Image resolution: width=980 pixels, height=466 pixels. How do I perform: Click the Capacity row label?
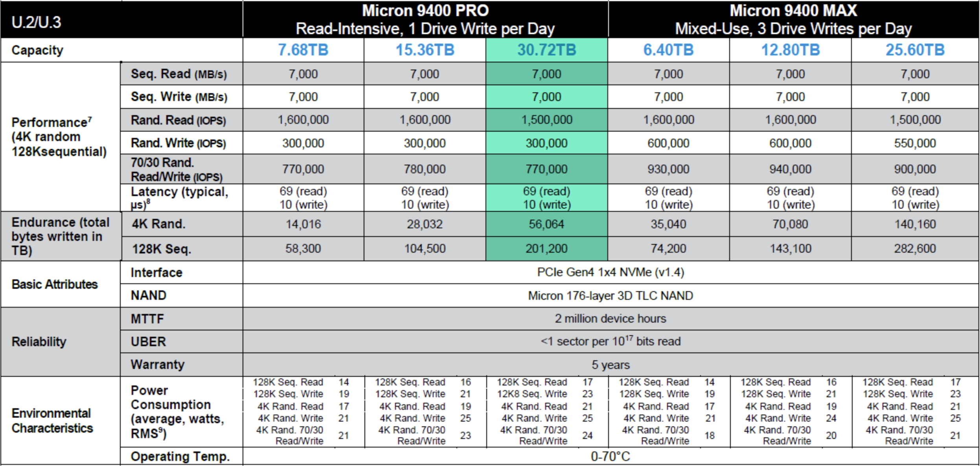tap(37, 50)
